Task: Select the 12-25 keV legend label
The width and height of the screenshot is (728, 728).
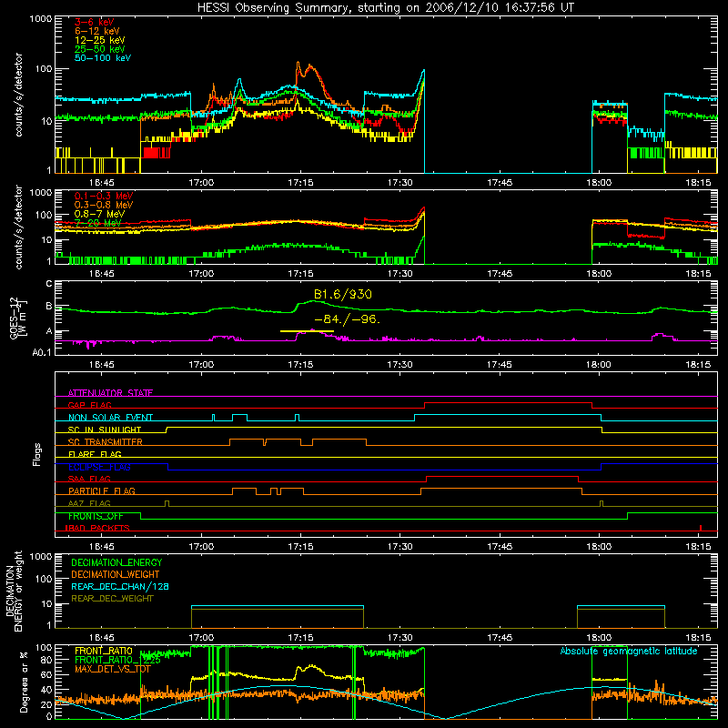Action: tap(100, 40)
